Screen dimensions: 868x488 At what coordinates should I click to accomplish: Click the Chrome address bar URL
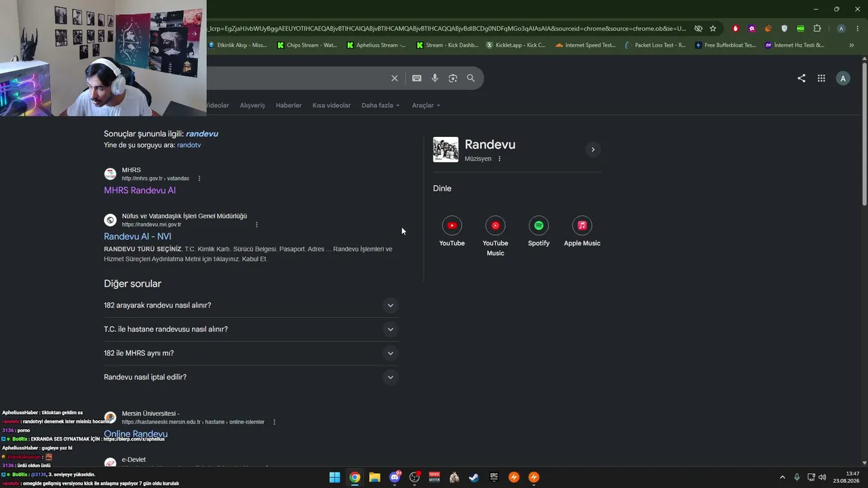[448, 28]
